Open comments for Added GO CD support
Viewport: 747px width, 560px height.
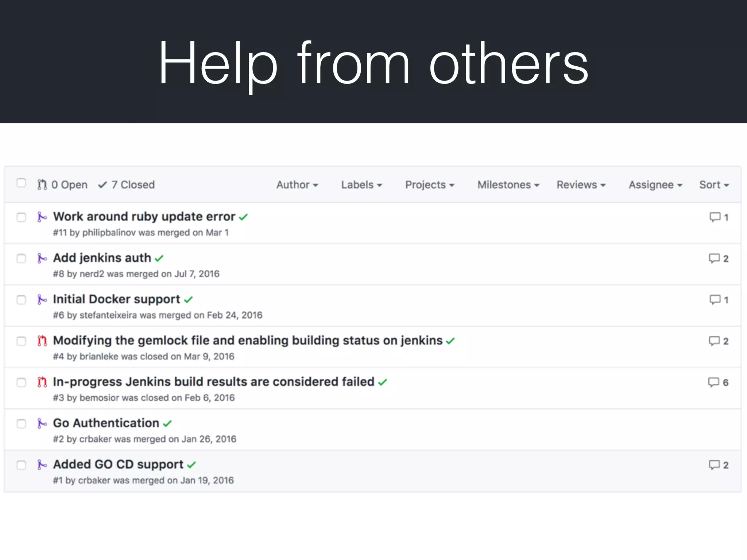tap(719, 465)
